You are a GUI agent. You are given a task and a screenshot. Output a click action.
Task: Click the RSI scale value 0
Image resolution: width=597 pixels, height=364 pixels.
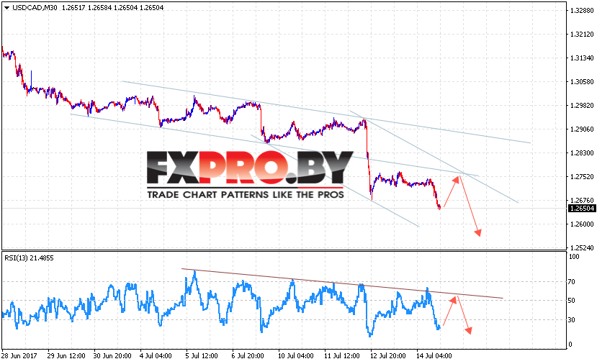coord(570,345)
